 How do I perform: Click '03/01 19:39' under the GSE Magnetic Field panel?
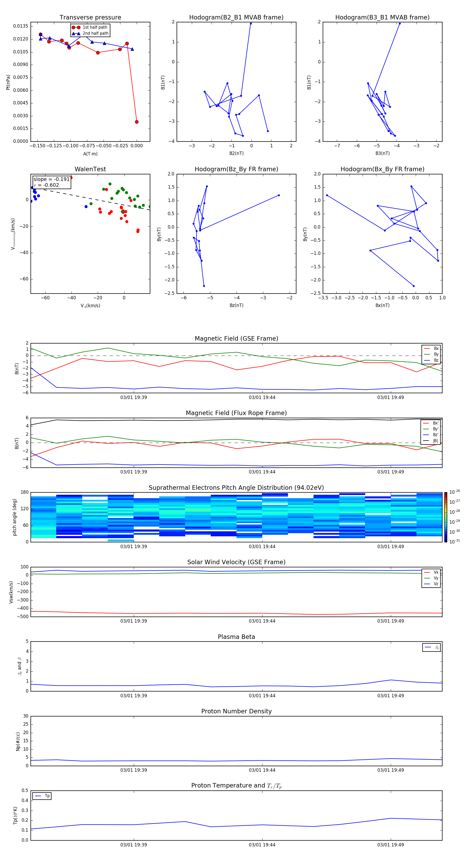134,397
